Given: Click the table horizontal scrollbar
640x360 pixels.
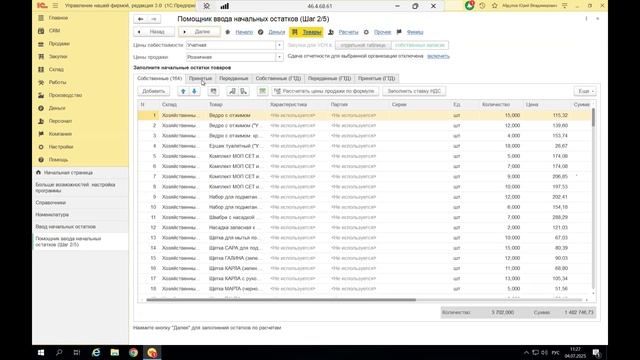Looking at the screenshot, I should click(x=281, y=300).
